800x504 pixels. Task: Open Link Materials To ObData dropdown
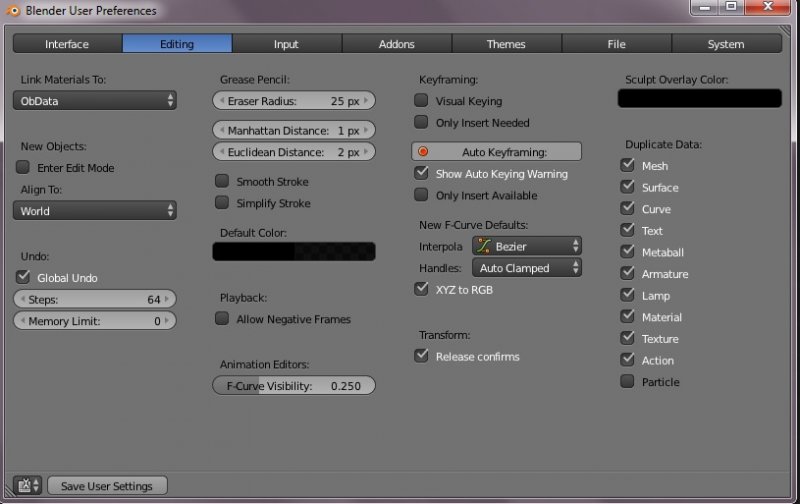coord(95,100)
